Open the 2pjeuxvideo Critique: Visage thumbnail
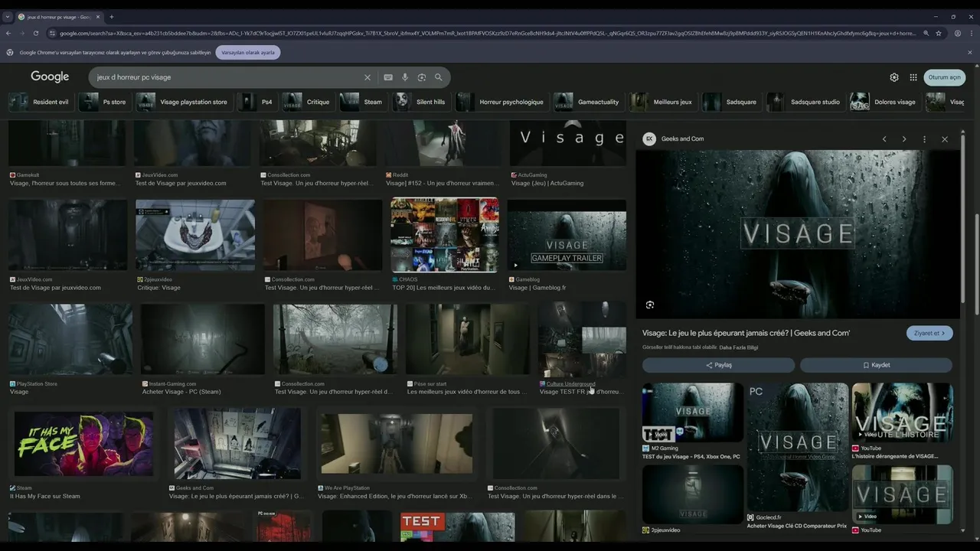 click(x=195, y=235)
